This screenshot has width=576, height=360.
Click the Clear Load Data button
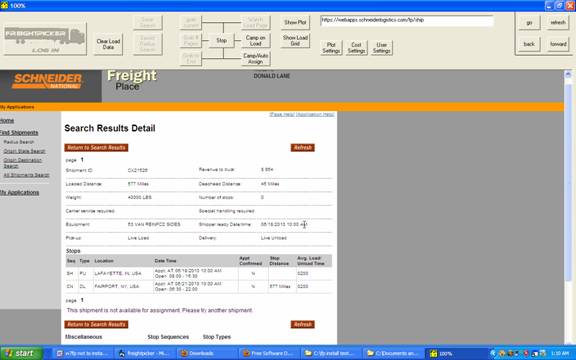coord(108,44)
